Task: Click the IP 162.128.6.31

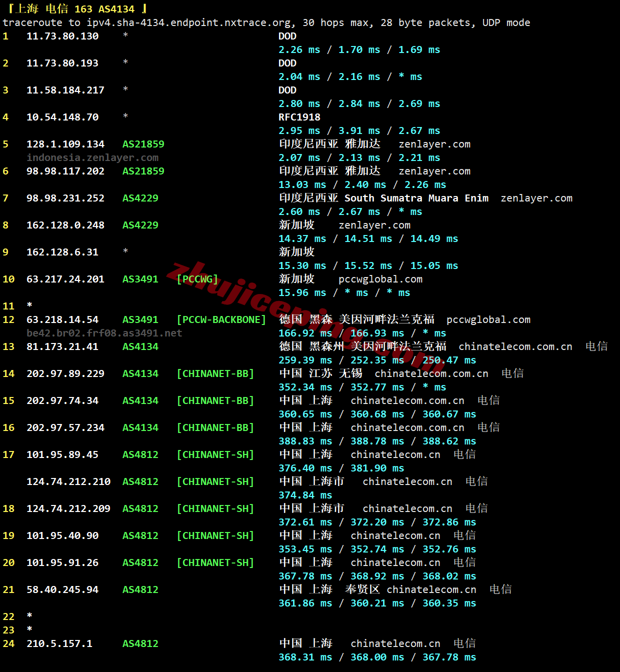Action: [62, 252]
